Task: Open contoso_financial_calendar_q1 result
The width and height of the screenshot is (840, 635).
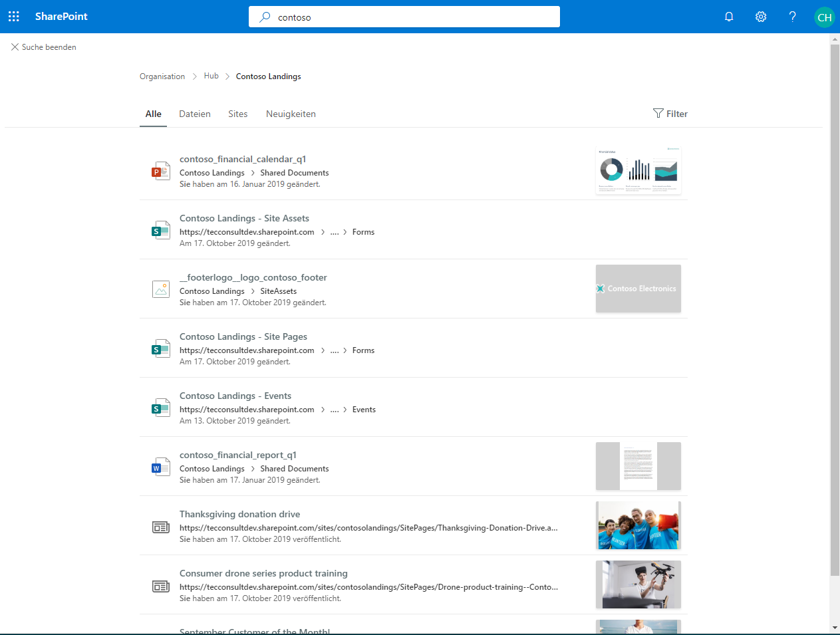Action: (x=243, y=159)
